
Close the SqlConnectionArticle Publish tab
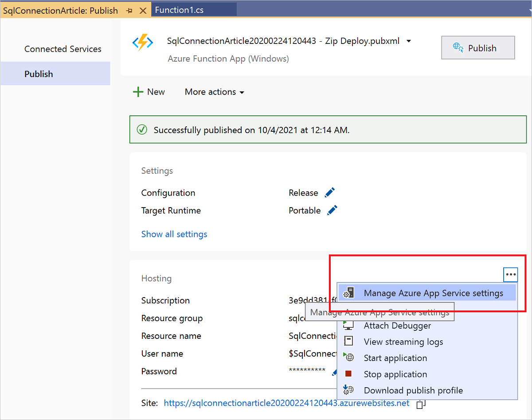pos(143,10)
